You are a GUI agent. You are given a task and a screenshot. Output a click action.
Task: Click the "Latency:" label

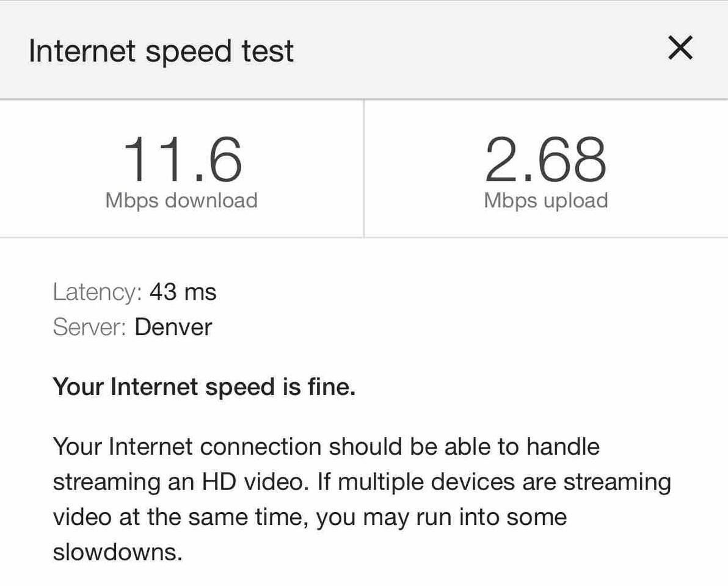click(97, 292)
